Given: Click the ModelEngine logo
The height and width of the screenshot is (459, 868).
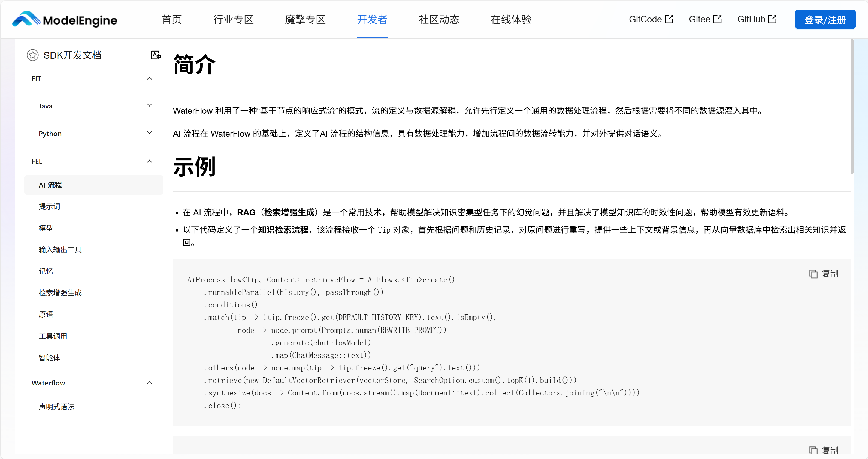Looking at the screenshot, I should (64, 19).
